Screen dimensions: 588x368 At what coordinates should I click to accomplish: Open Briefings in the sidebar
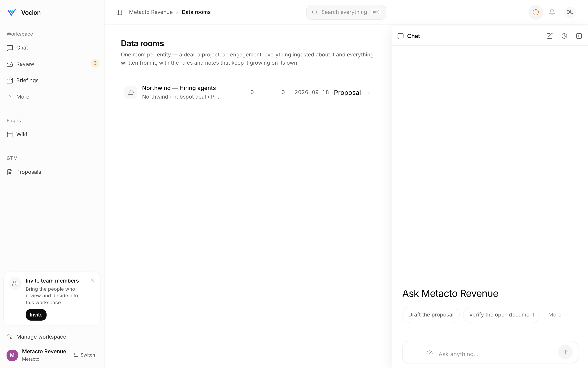click(x=52, y=80)
